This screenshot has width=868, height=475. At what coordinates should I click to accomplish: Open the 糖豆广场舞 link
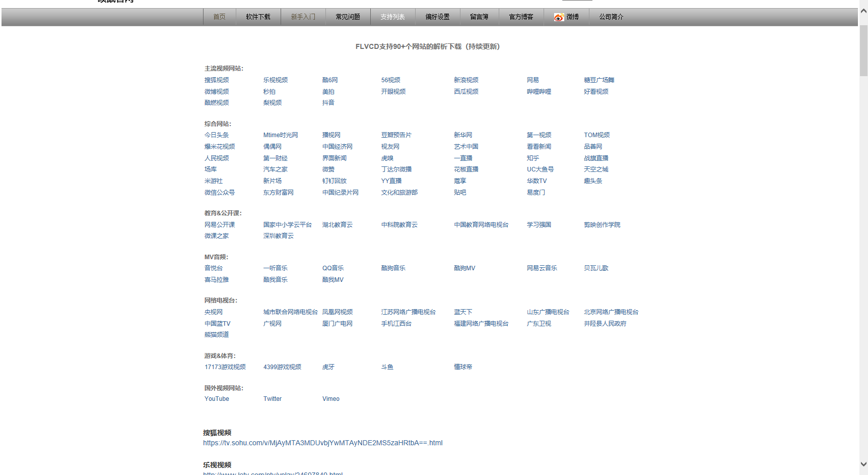coord(599,80)
